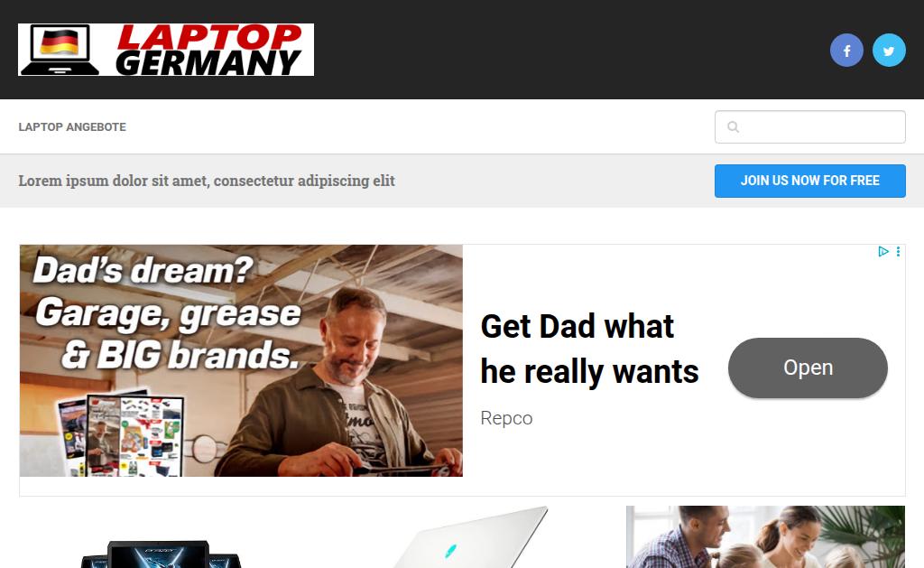
Task: Open the gaming laptop product thumbnail
Action: tap(161, 554)
